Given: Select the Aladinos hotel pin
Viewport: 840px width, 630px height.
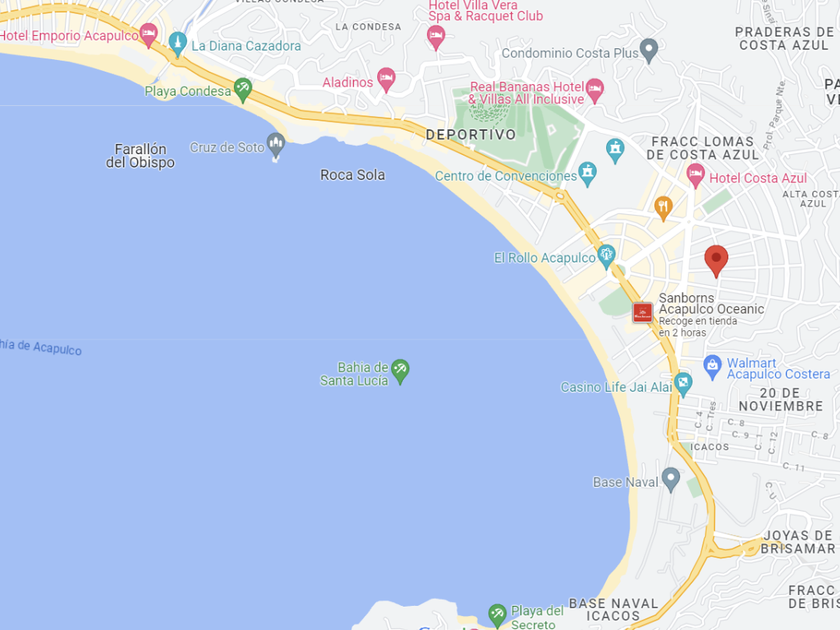Looking at the screenshot, I should pos(386,80).
